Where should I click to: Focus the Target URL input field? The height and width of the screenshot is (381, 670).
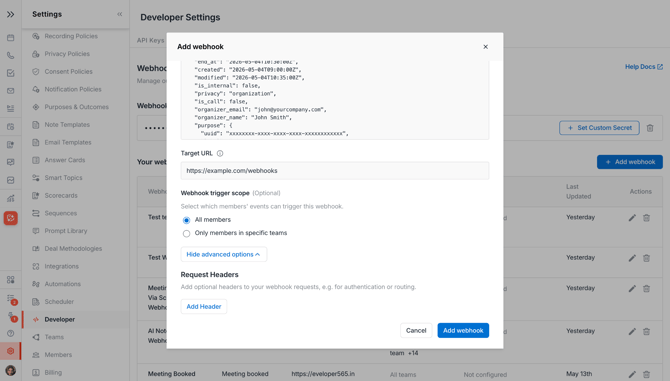335,171
